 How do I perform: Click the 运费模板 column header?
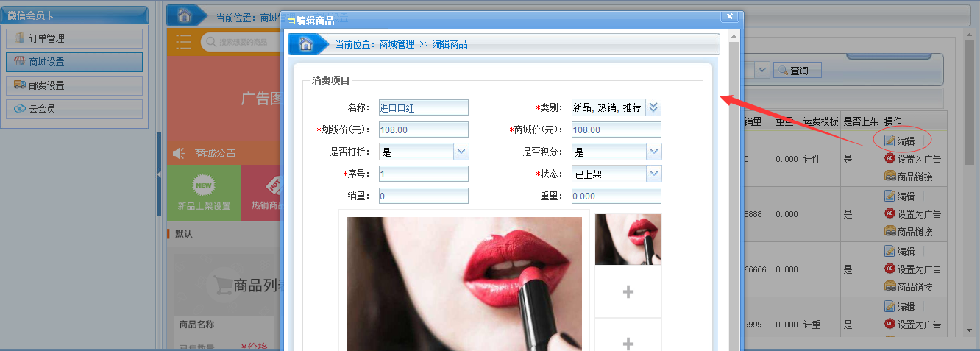click(x=820, y=121)
